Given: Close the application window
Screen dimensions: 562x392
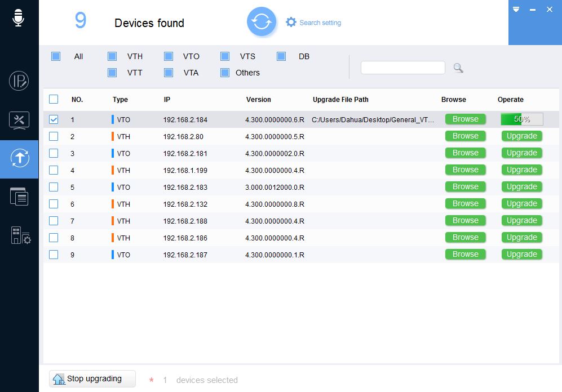Looking at the screenshot, I should pos(550,10).
